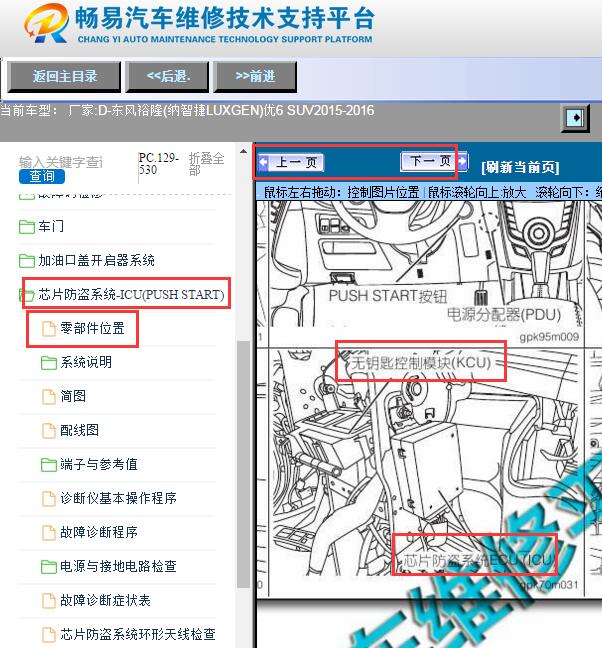602x648 pixels.
Task: Click the panel toggle arrow icon beside the vehicle model
Action: (x=575, y=118)
